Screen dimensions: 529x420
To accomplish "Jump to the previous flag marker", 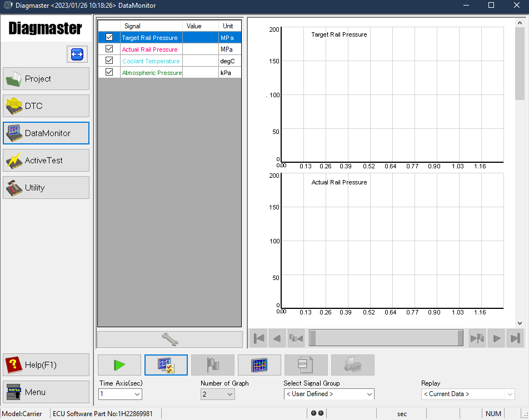I will 296,338.
